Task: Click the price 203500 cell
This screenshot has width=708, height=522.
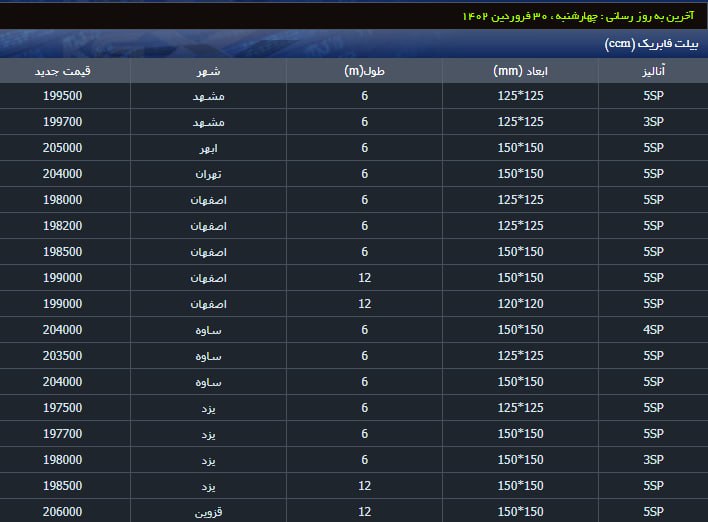Action: click(63, 356)
